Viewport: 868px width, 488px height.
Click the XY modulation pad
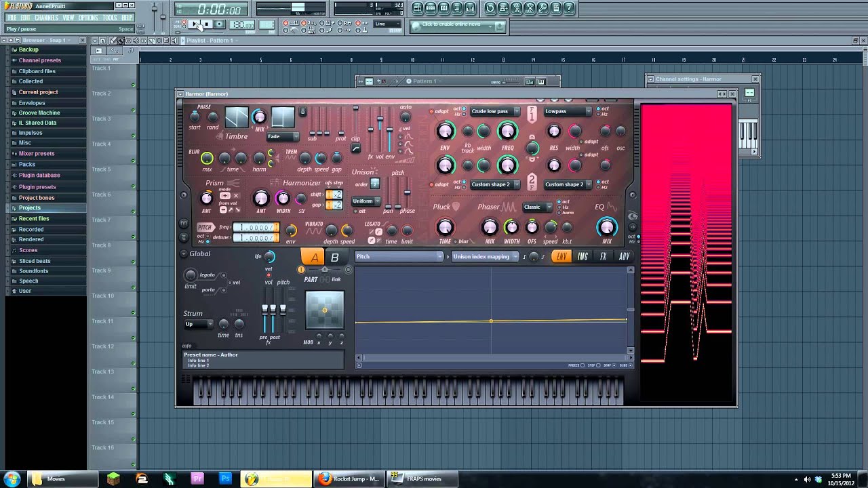tap(325, 310)
